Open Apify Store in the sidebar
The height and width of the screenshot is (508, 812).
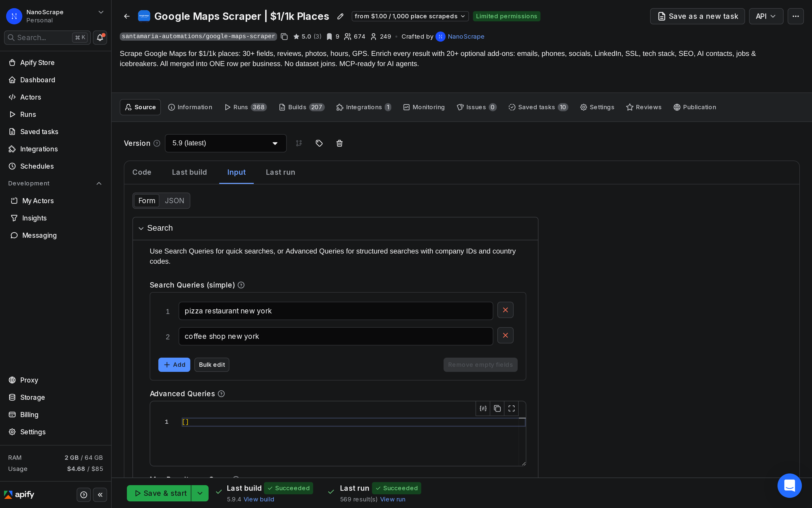click(x=55, y=62)
